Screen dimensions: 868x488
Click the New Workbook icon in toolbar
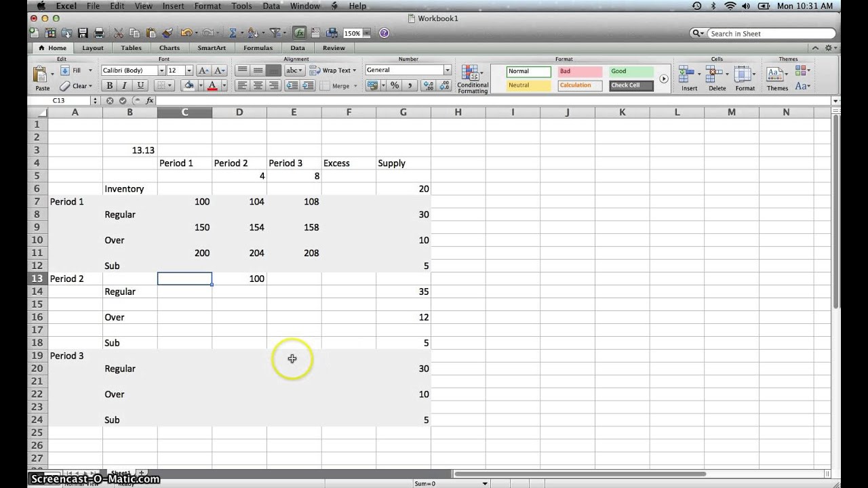tap(35, 33)
